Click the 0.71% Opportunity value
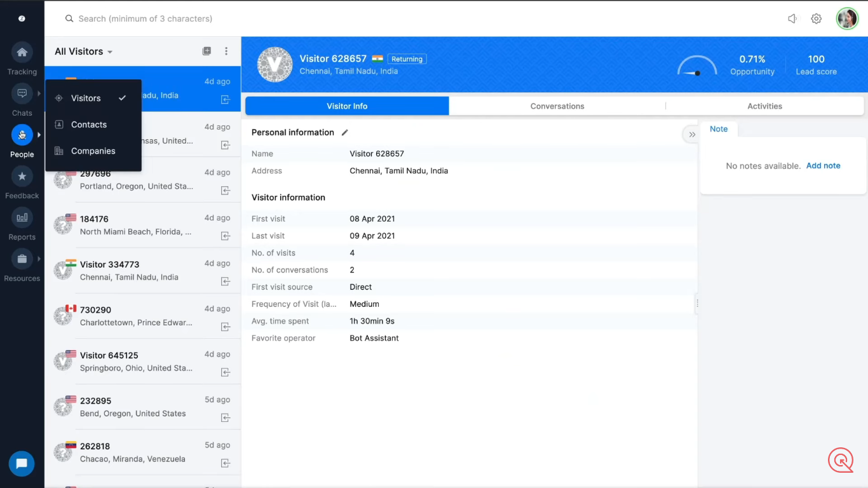Screen dimensions: 868x488 752,59
